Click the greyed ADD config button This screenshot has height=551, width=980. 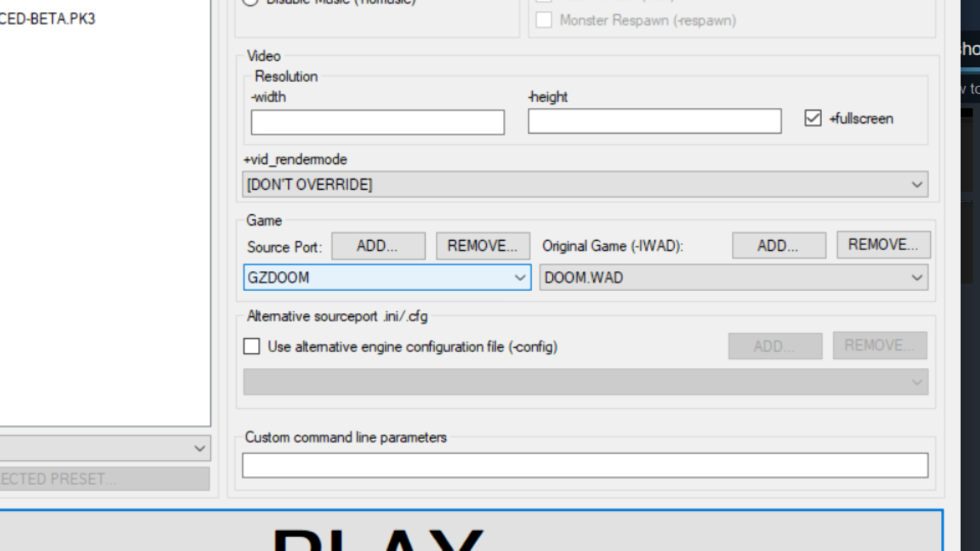(775, 346)
